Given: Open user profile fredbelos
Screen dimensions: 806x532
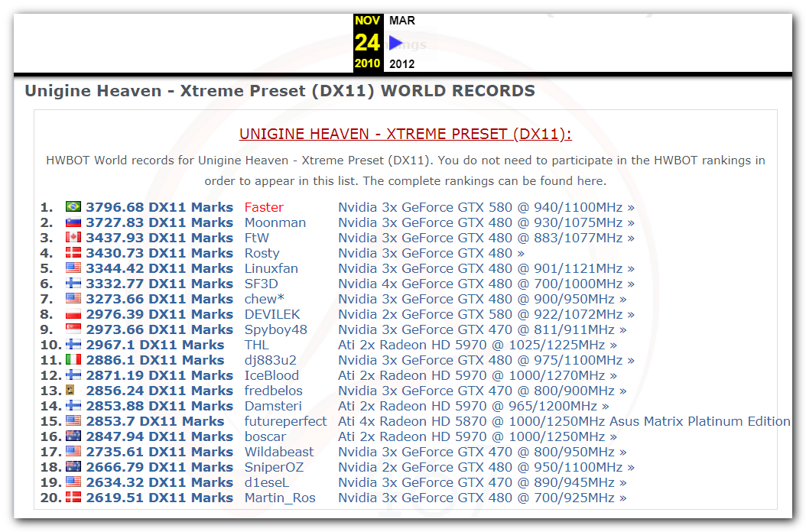Looking at the screenshot, I should [x=274, y=391].
